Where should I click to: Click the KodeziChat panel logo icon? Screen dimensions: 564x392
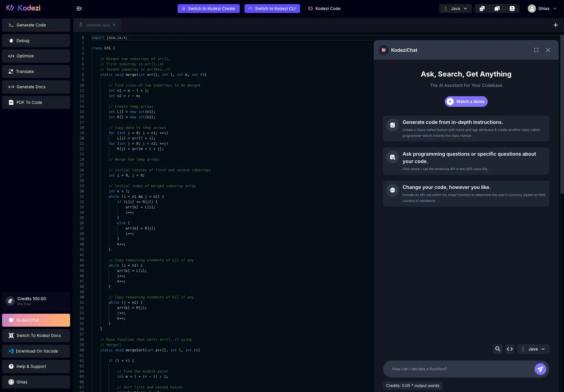[x=383, y=50]
